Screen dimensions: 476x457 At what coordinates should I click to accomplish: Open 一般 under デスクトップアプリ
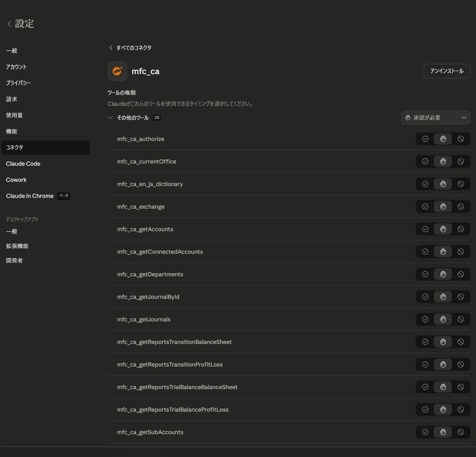click(12, 231)
